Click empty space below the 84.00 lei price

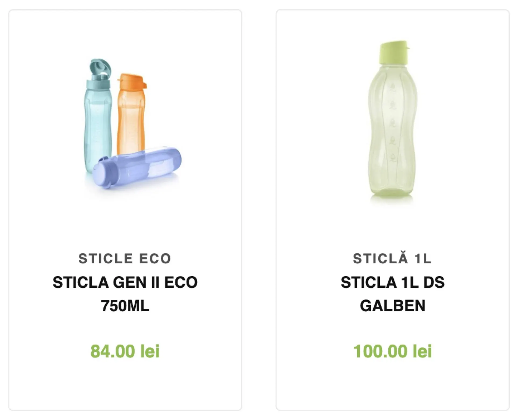(125, 385)
